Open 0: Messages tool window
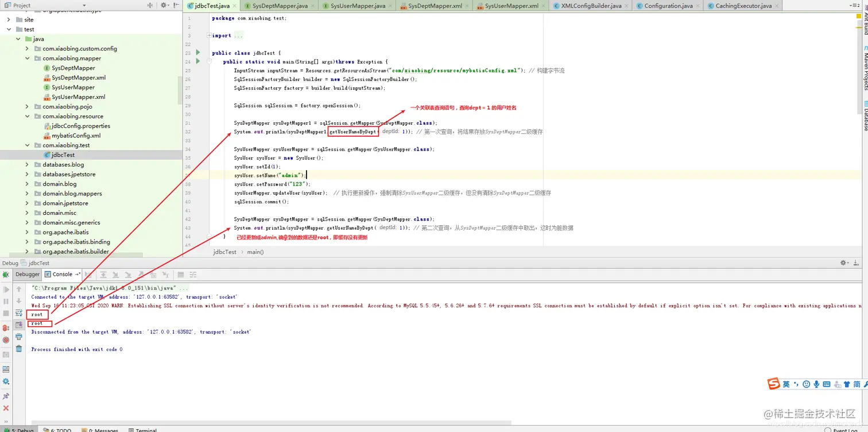Image resolution: width=868 pixels, height=432 pixels. pyautogui.click(x=101, y=430)
